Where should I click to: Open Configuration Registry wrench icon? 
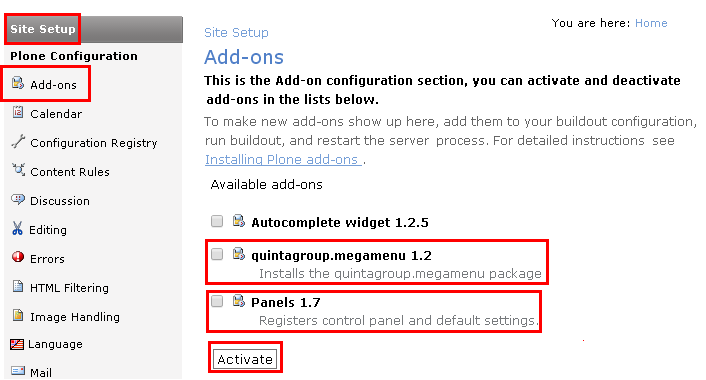[x=18, y=141]
